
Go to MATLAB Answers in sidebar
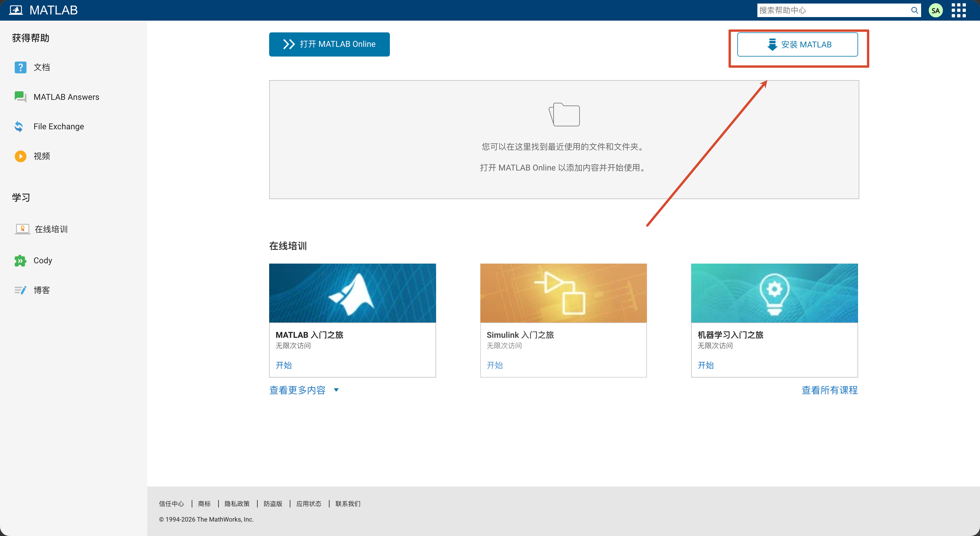coord(66,97)
